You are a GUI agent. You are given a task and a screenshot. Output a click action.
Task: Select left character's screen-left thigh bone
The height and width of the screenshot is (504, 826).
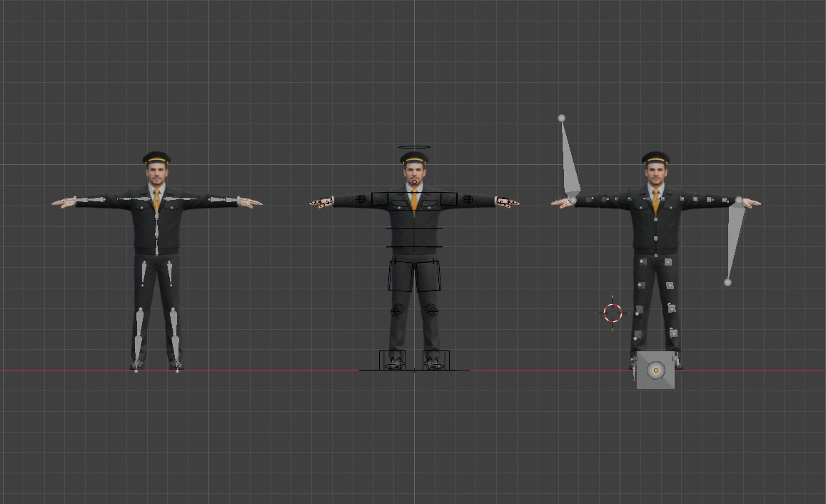tap(143, 273)
